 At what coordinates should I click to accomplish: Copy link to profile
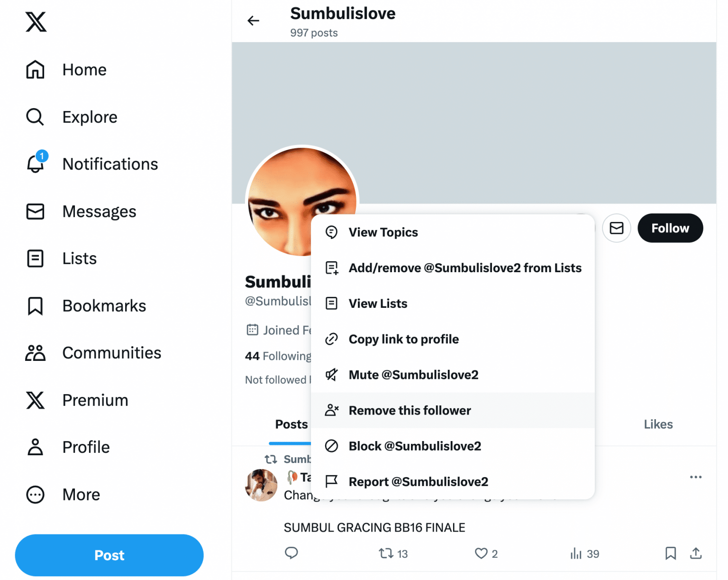[403, 339]
